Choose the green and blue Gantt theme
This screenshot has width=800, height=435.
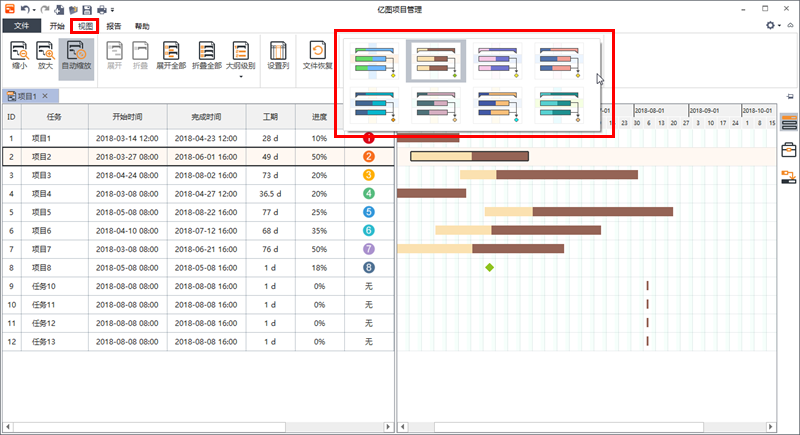click(374, 61)
